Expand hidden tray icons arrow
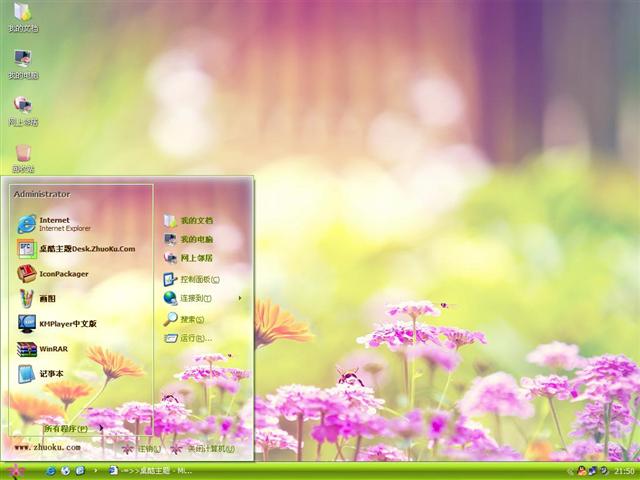Viewport: 640px width, 480px height. point(569,471)
